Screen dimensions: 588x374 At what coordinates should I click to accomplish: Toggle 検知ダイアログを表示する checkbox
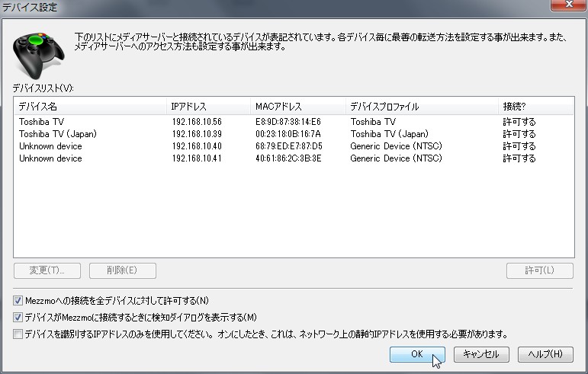point(18,317)
